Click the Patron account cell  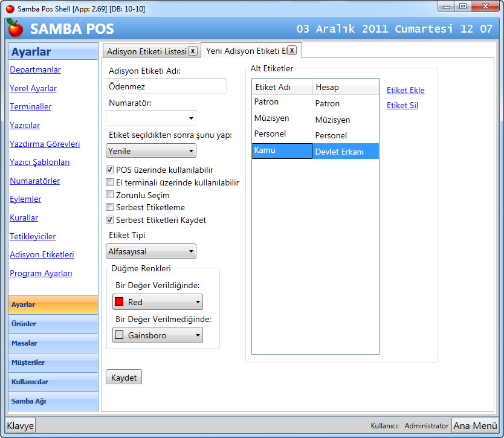[x=346, y=103]
